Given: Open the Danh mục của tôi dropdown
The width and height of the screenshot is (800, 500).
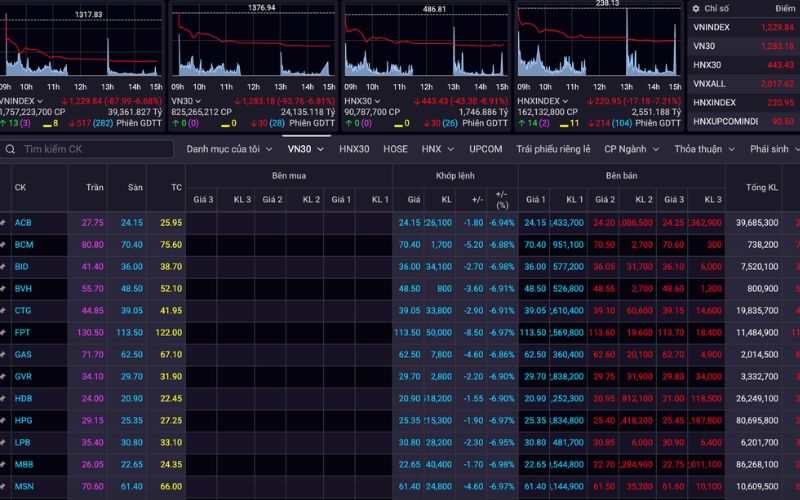Looking at the screenshot, I should tap(229, 149).
